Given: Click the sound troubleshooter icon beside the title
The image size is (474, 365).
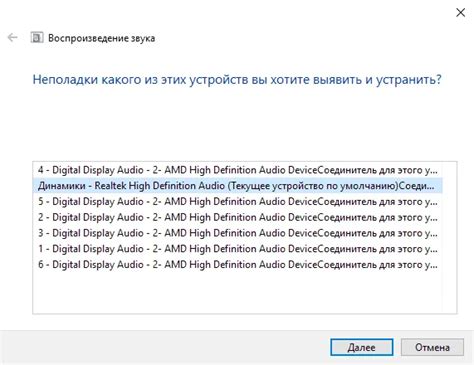Looking at the screenshot, I should (x=37, y=37).
